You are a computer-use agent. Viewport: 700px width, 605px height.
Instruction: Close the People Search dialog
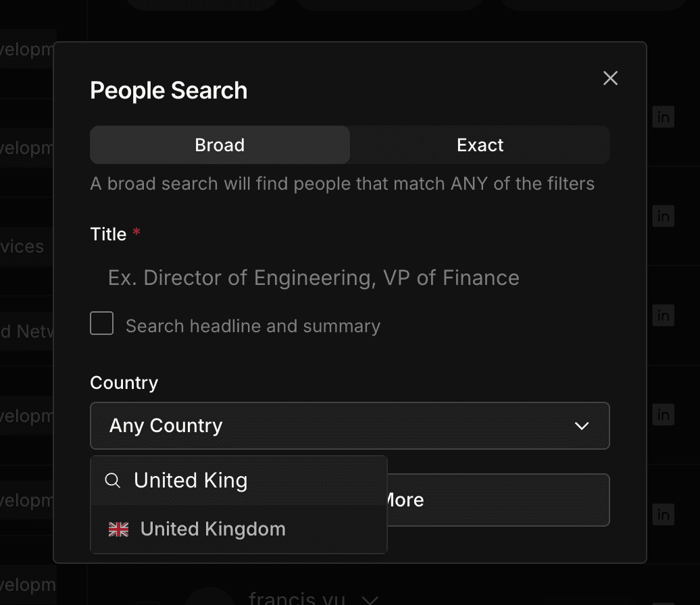610,78
